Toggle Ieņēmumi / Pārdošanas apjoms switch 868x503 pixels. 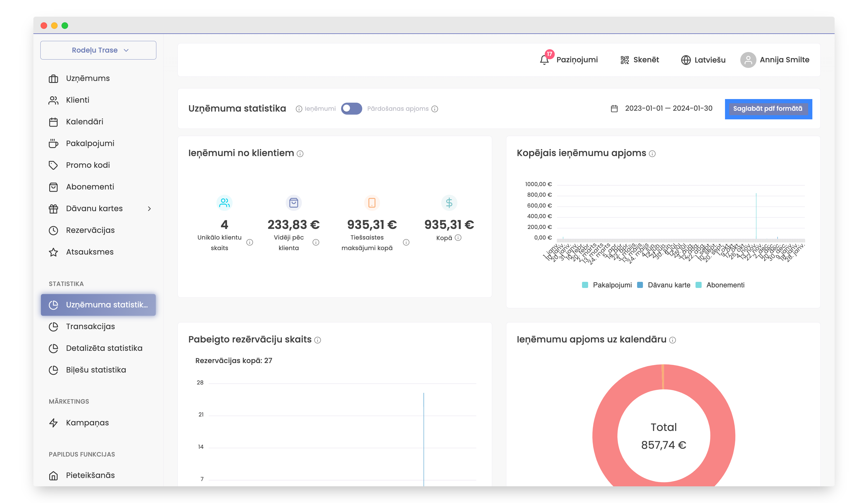point(351,109)
